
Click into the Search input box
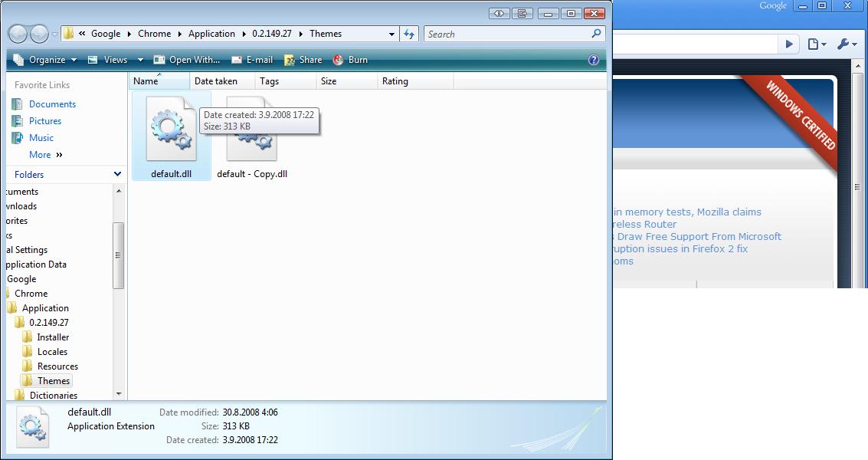coord(507,34)
